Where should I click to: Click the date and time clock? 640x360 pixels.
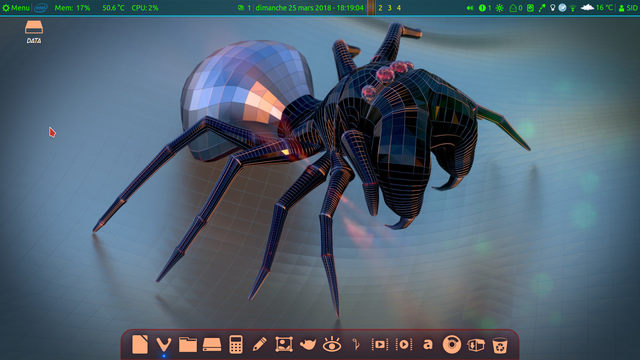point(309,8)
